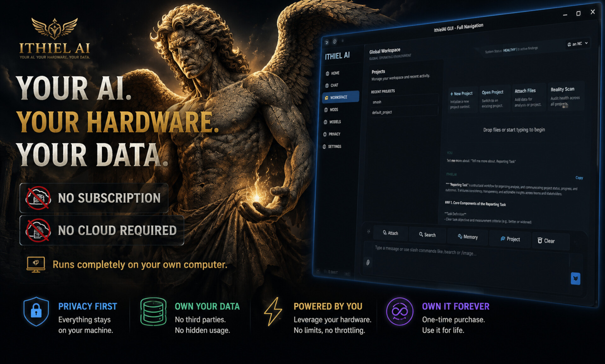Click the 'RECENT PROJECTS' label
Image resolution: width=605 pixels, height=364 pixels.
[383, 91]
